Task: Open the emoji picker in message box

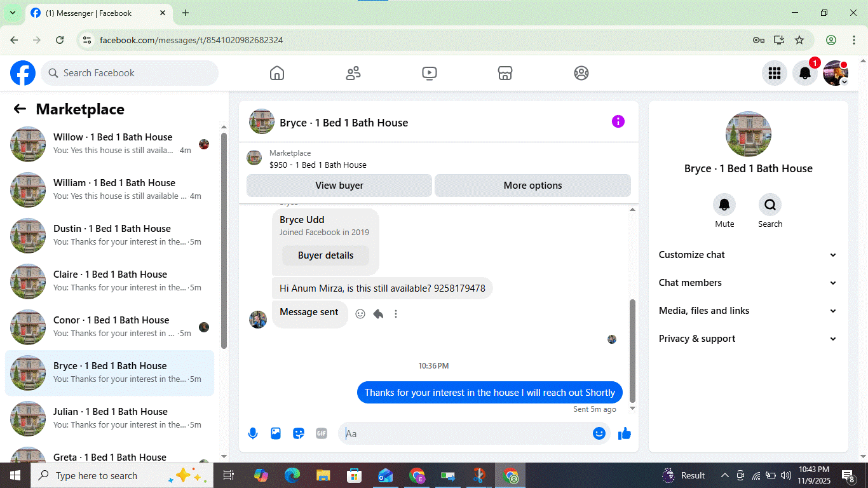Action: click(x=599, y=433)
